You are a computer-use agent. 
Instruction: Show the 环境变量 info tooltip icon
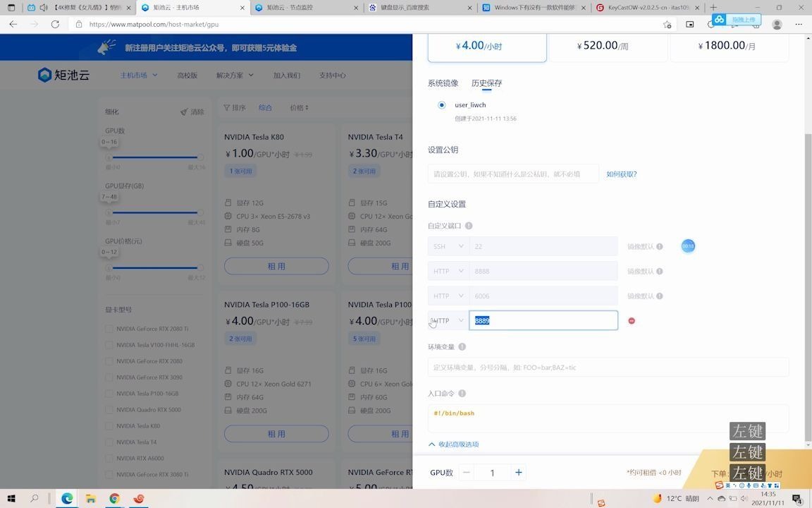pyautogui.click(x=462, y=347)
